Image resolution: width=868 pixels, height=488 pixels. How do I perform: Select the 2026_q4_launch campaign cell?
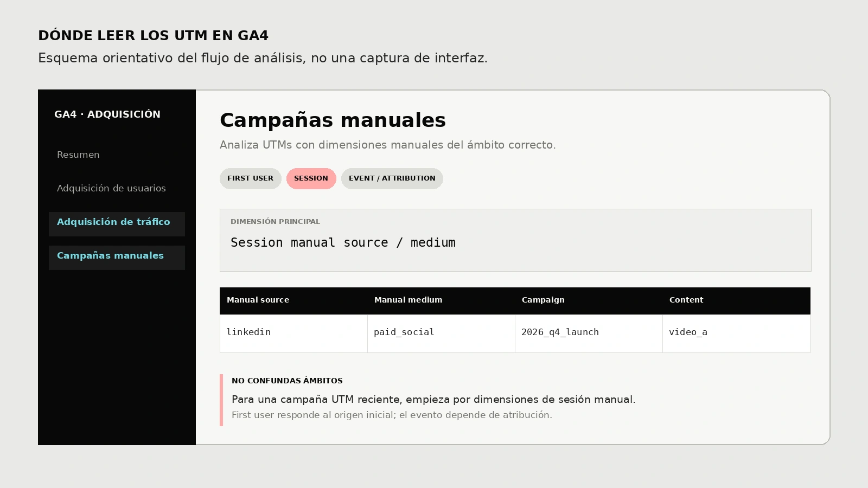[x=589, y=333]
